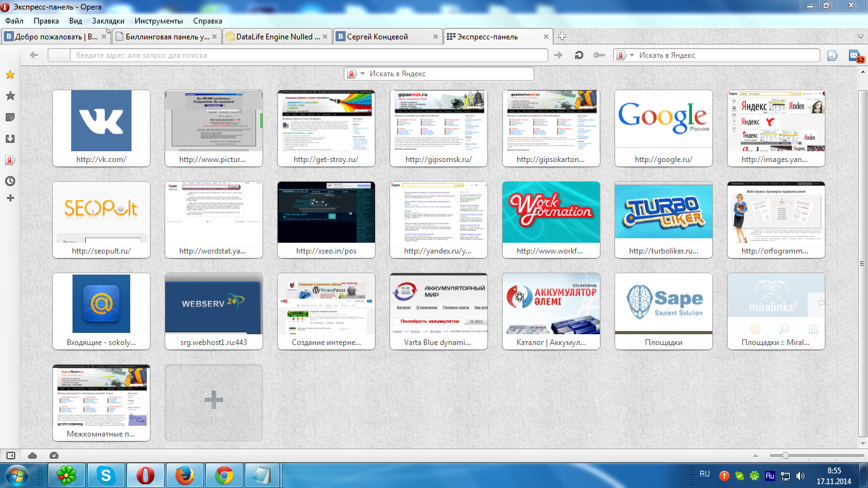Open the Справка menu
This screenshot has width=868, height=488.
[x=207, y=21]
